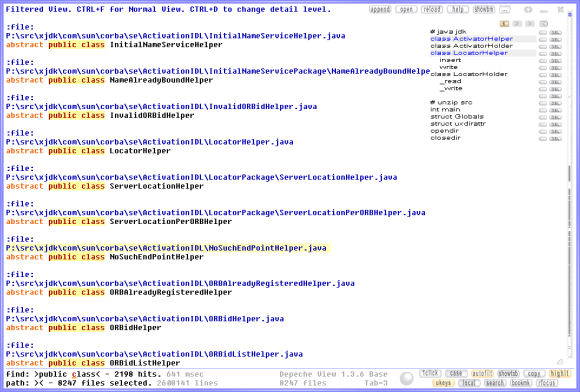Open the InitialNameServiceHelper.java file path
This screenshot has width=580, height=392.
click(x=176, y=36)
